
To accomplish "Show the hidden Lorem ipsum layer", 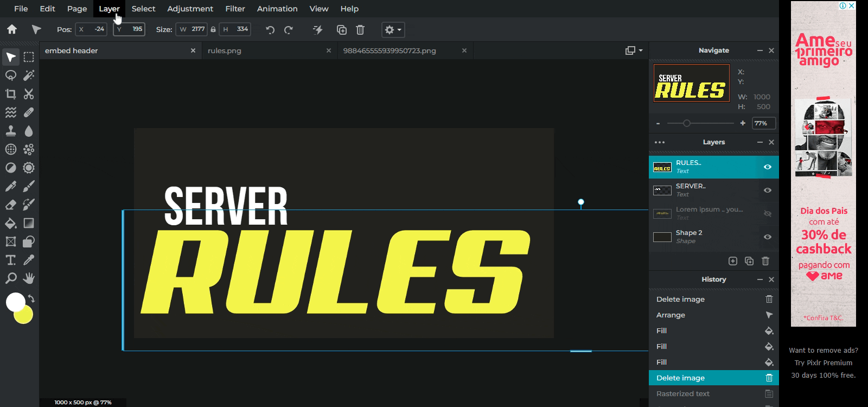I will coord(768,213).
